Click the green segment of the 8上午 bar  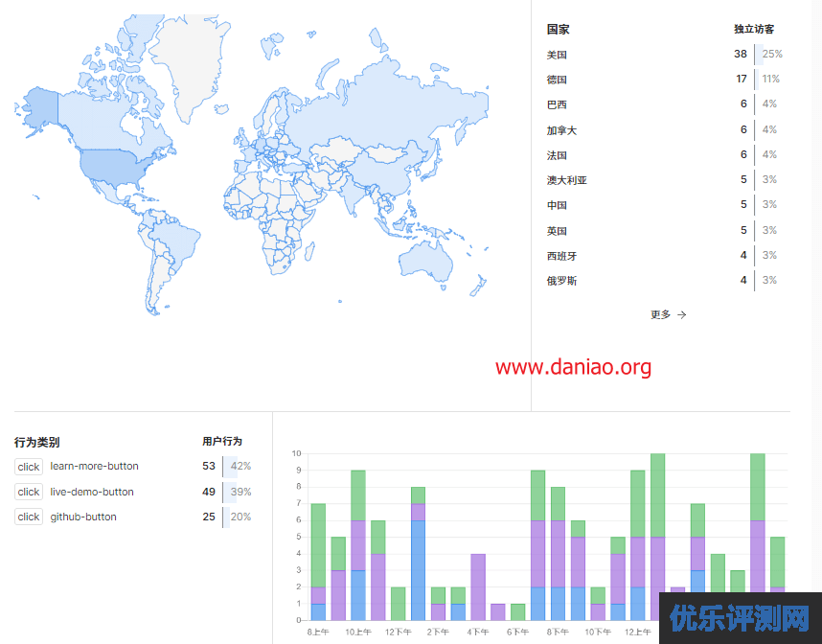[318, 545]
